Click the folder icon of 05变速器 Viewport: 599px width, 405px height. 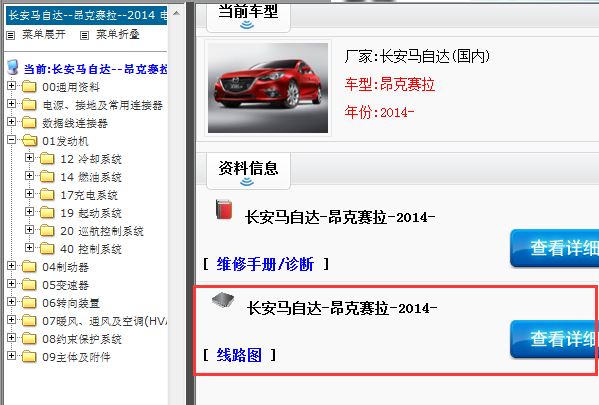[29, 285]
